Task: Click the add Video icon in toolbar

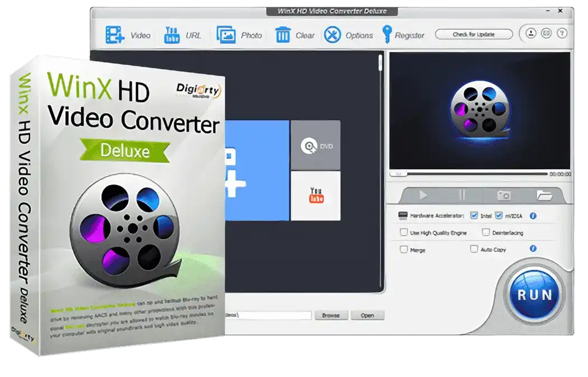Action: point(114,35)
